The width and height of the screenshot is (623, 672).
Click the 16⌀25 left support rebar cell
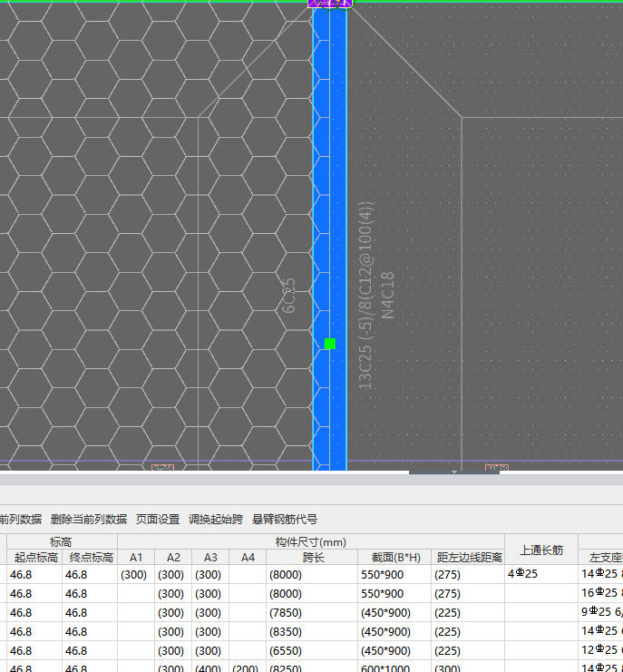coord(600,594)
